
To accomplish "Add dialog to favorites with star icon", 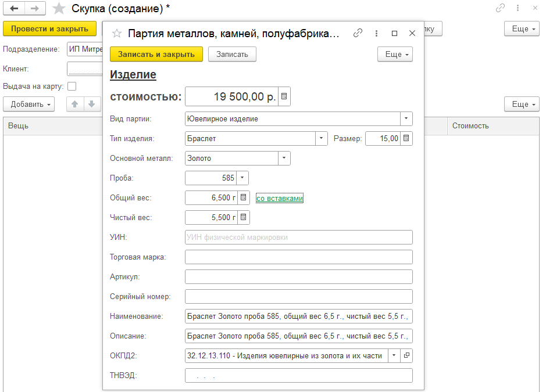I will pyautogui.click(x=116, y=34).
